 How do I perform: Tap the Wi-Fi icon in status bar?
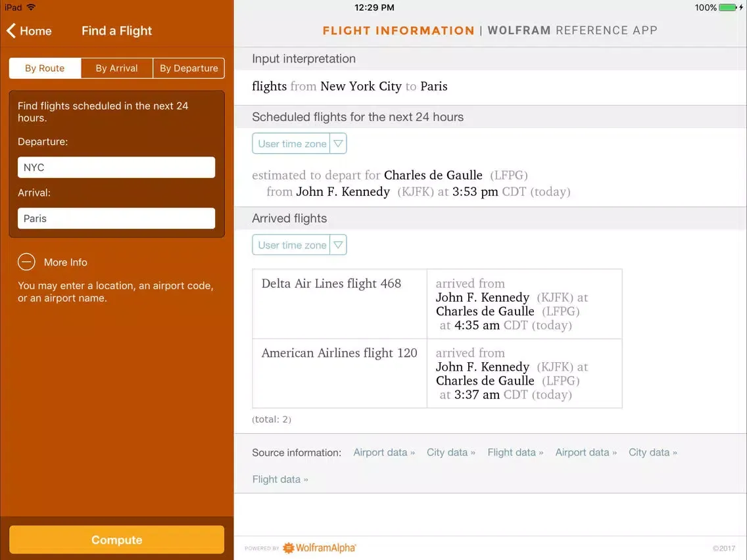click(x=31, y=7)
